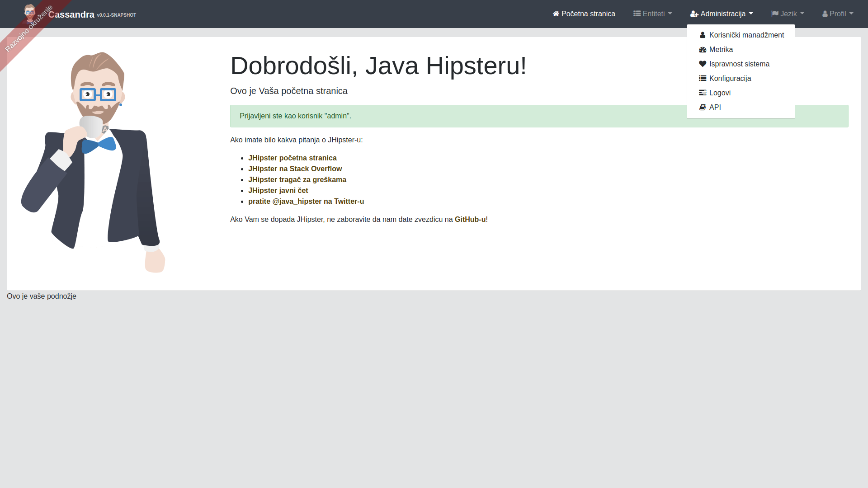Click the user icon beside Korisnički manadžment
This screenshot has width=868, height=488.
pos(703,35)
